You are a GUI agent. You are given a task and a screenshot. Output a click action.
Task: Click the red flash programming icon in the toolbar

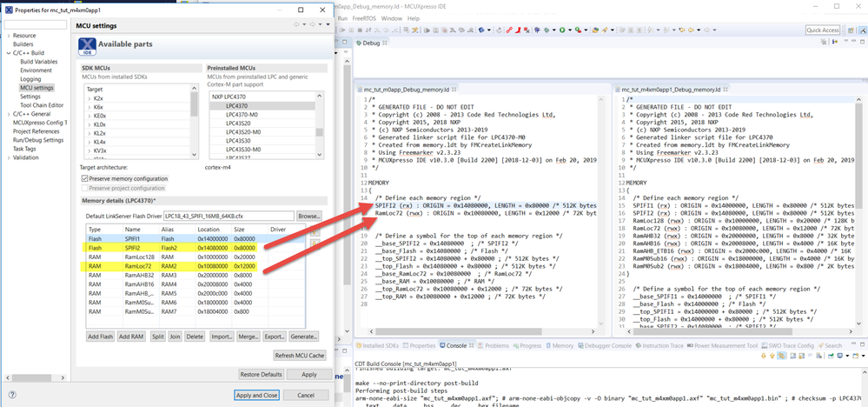[x=518, y=30]
